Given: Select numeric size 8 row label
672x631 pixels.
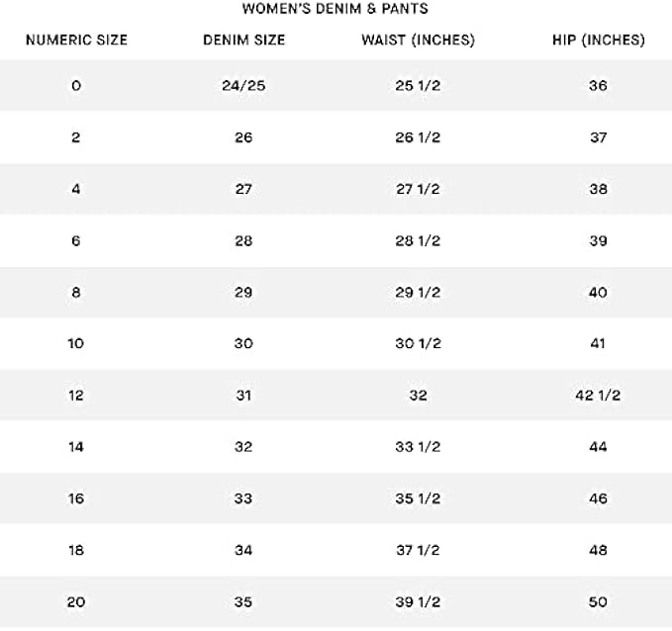Looking at the screenshot, I should (76, 293).
